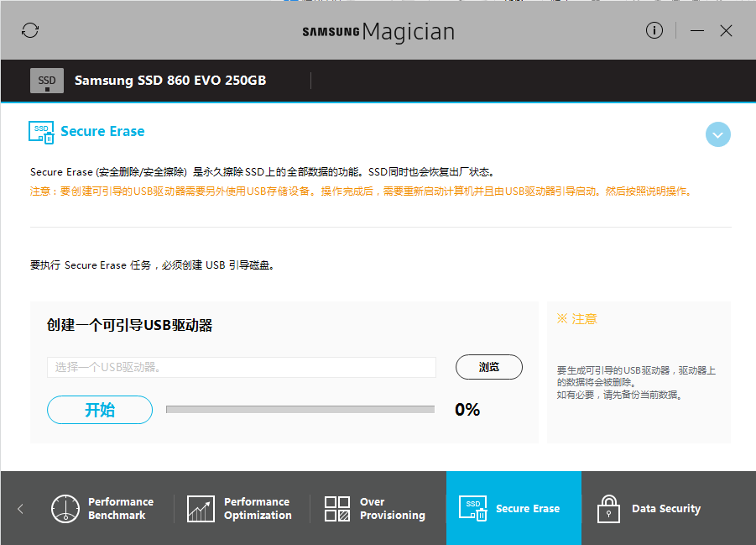This screenshot has height=545, width=756.
Task: Click the USB drive selection input field
Action: [x=242, y=367]
